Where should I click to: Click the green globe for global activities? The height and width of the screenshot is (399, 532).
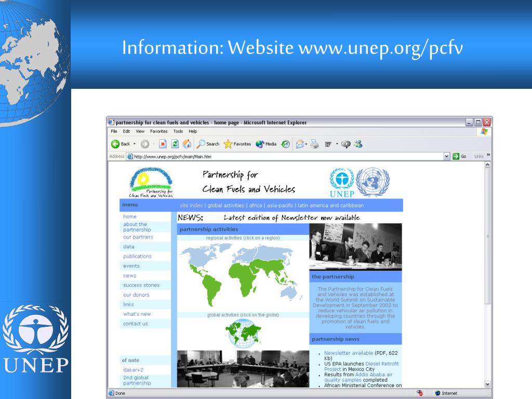pyautogui.click(x=243, y=333)
